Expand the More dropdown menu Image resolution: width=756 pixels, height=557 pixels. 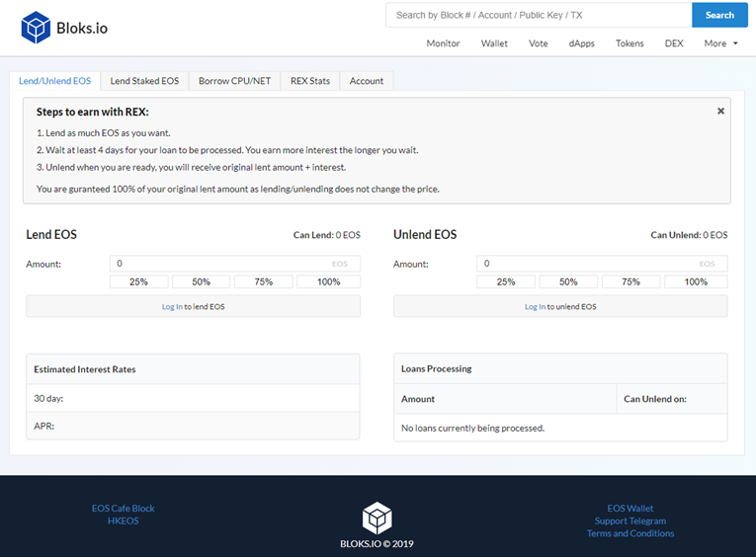[720, 43]
